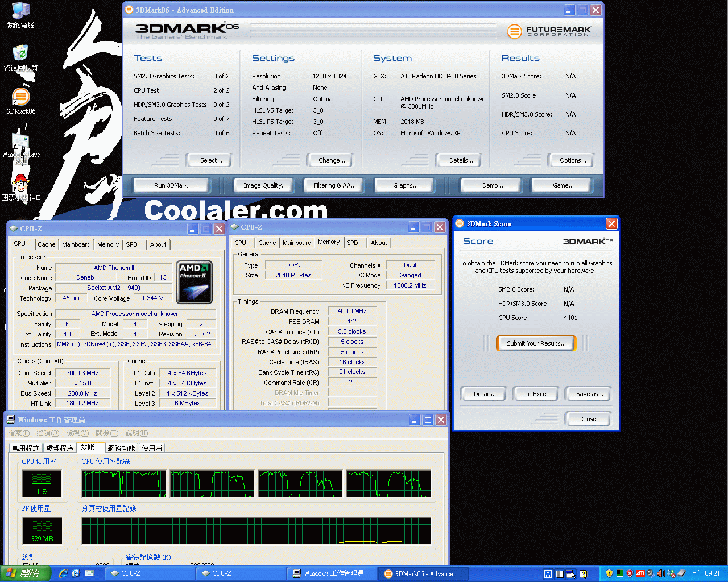
Task: Click the red shield tray icon
Action: click(x=630, y=573)
